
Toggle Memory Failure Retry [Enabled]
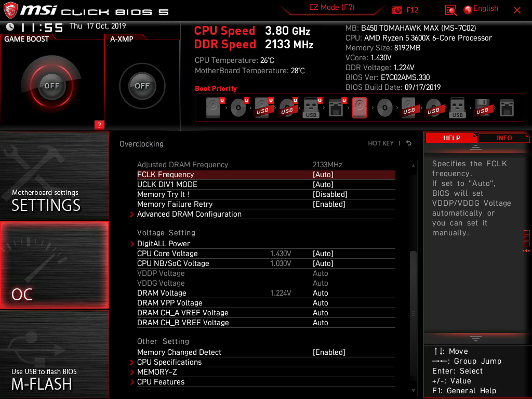(266, 204)
